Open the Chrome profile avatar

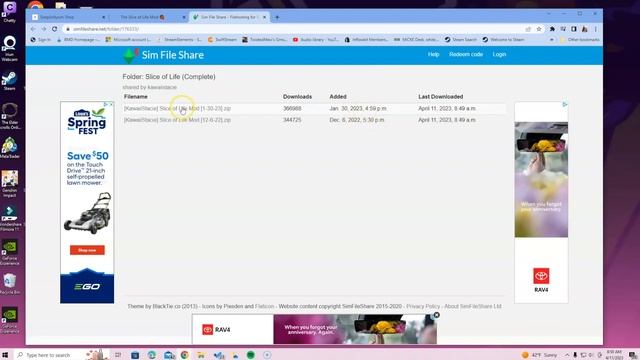tap(584, 29)
